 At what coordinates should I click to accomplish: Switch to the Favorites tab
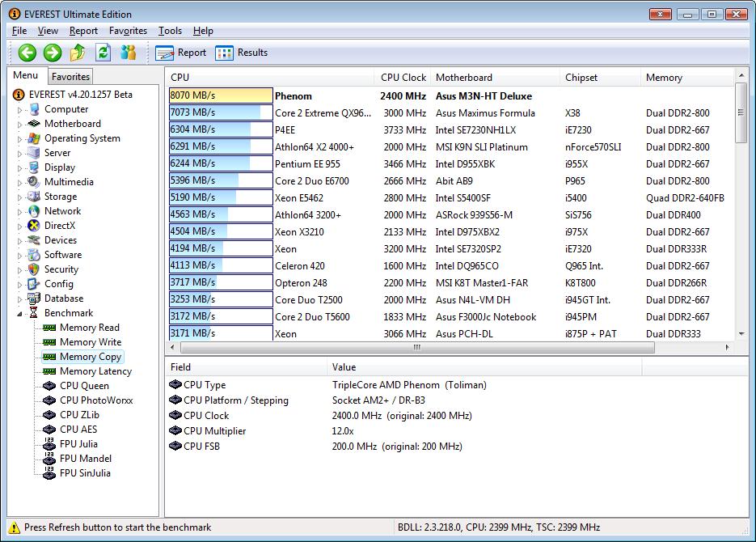coord(70,77)
